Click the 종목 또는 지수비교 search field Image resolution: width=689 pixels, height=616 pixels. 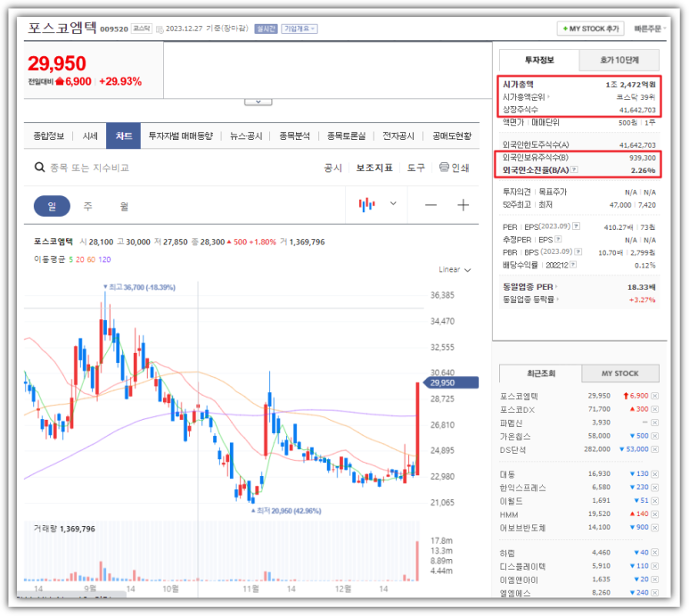click(x=90, y=168)
